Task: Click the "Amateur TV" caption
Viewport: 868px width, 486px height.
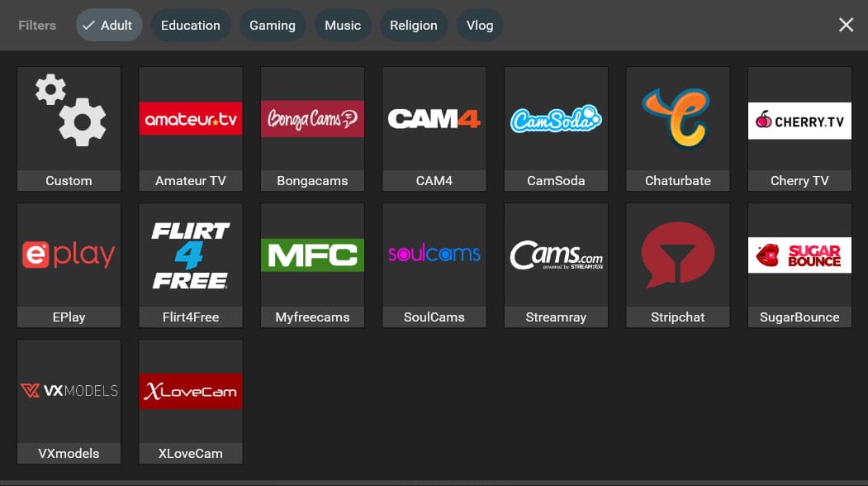Action: (x=191, y=181)
